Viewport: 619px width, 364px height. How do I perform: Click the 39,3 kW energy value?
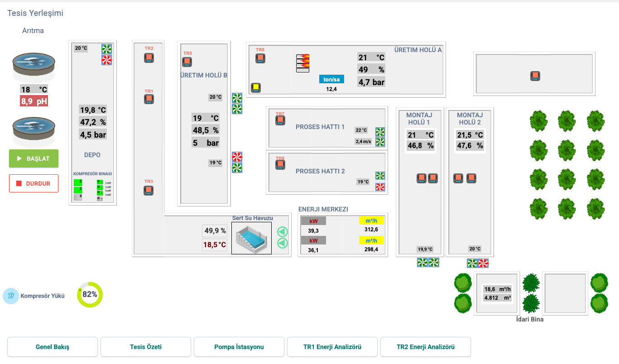point(313,230)
